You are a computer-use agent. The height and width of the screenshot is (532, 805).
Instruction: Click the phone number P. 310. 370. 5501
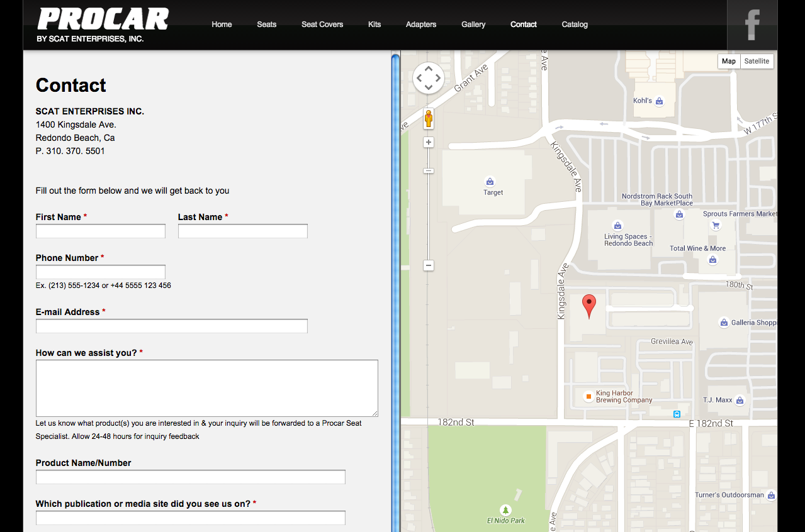pos(70,151)
